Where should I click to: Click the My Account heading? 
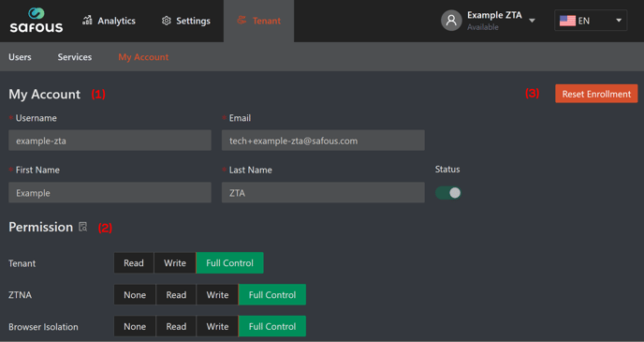pos(44,94)
